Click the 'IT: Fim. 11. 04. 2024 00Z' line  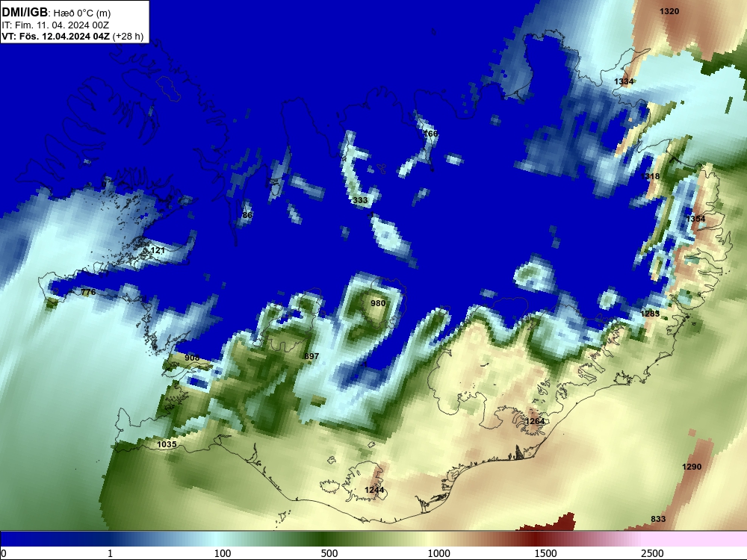(x=55, y=25)
